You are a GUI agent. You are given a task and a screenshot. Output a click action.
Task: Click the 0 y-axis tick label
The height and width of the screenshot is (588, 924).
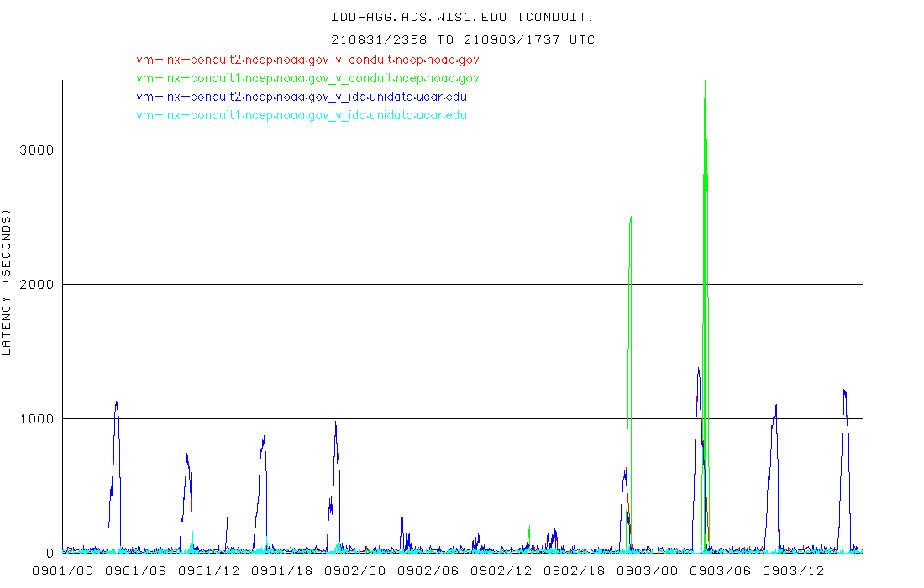tap(50, 553)
